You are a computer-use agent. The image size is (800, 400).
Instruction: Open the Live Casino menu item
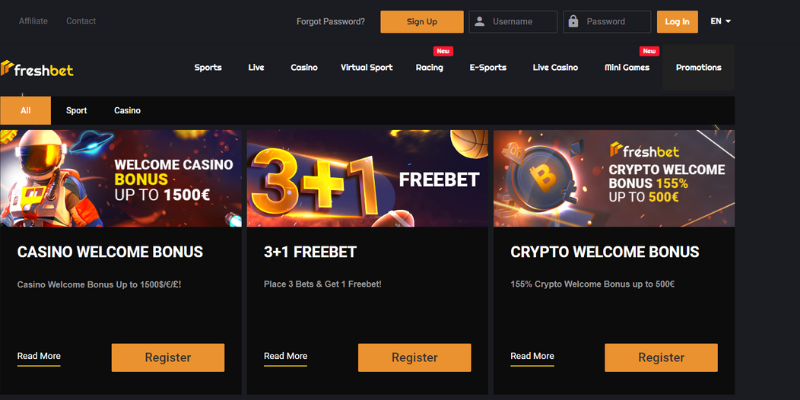pyautogui.click(x=555, y=68)
